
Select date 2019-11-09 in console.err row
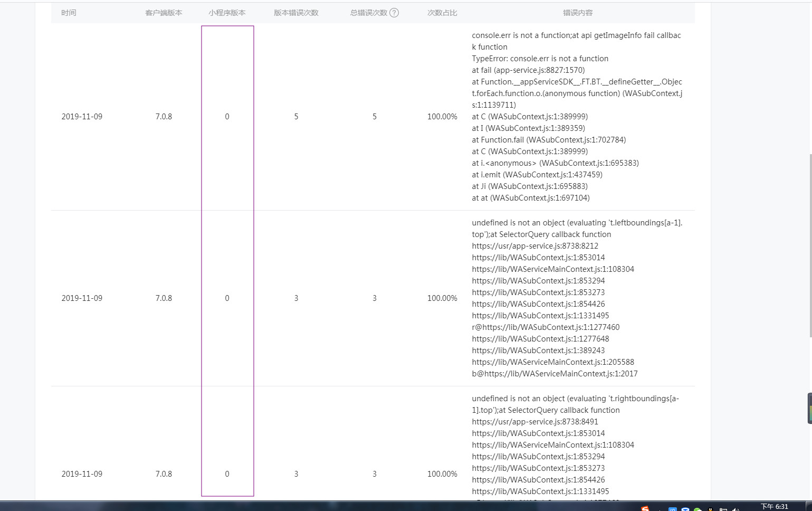pyautogui.click(x=82, y=117)
